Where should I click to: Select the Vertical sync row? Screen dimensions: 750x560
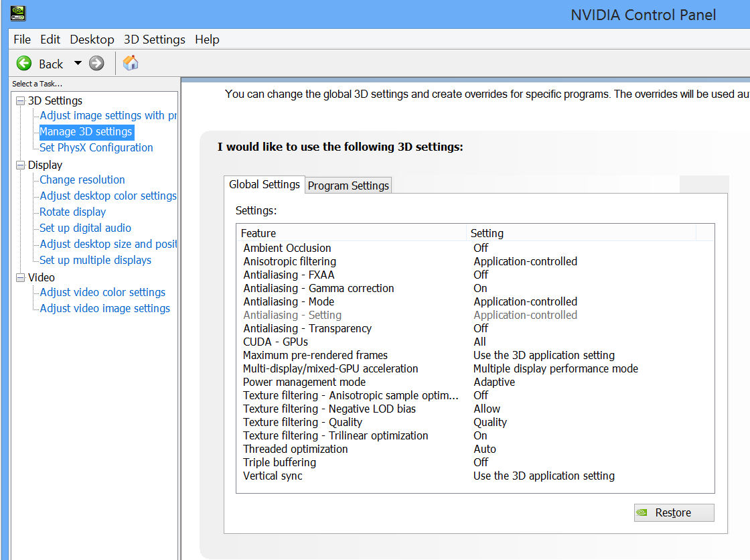[x=475, y=476]
